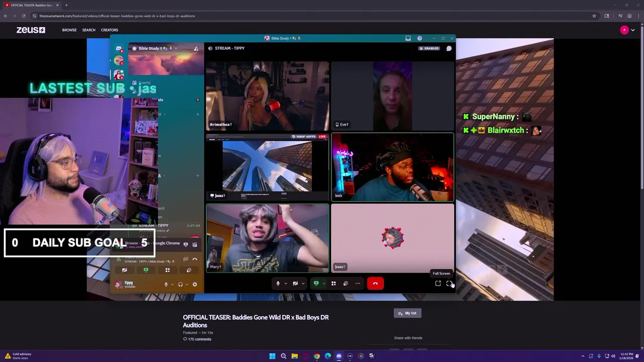Open camera options arrow in call controls
The image size is (644, 362).
click(x=303, y=284)
